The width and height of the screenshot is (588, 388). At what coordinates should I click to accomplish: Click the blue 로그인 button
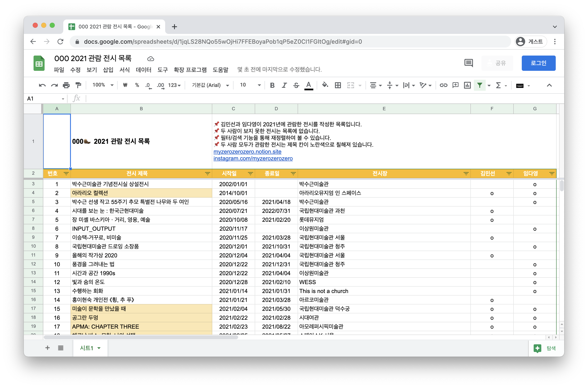(x=538, y=63)
